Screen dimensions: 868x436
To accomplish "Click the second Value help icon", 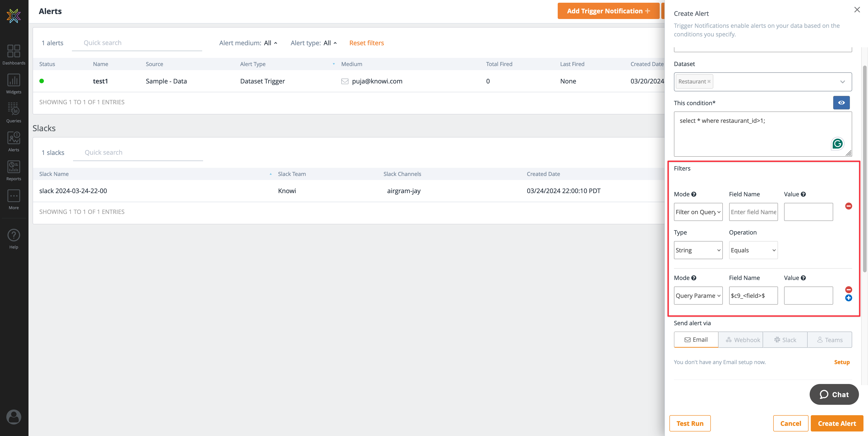I will (803, 278).
